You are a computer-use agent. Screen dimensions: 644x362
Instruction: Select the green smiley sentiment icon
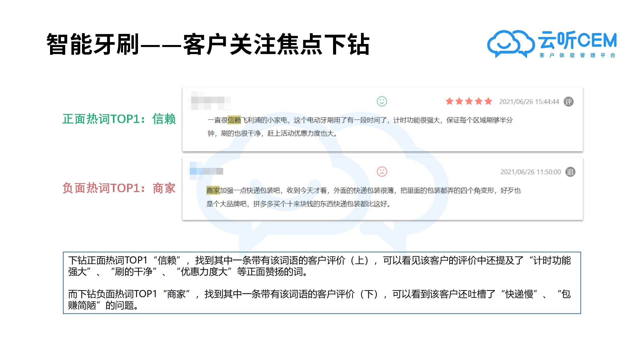pyautogui.click(x=382, y=102)
